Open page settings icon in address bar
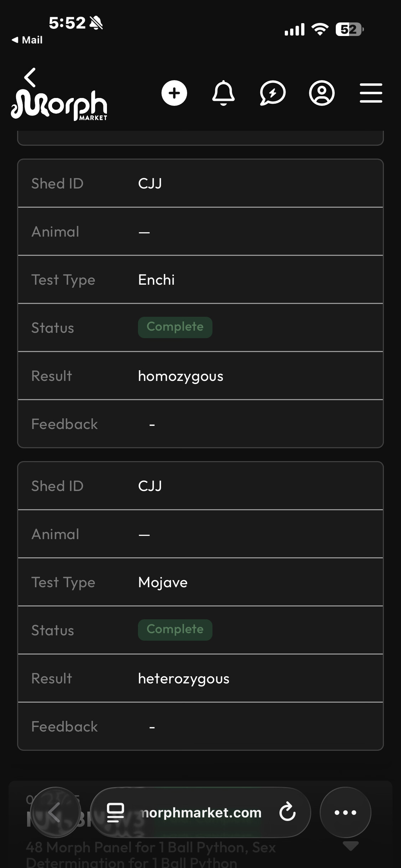This screenshot has height=868, width=401. 115,812
